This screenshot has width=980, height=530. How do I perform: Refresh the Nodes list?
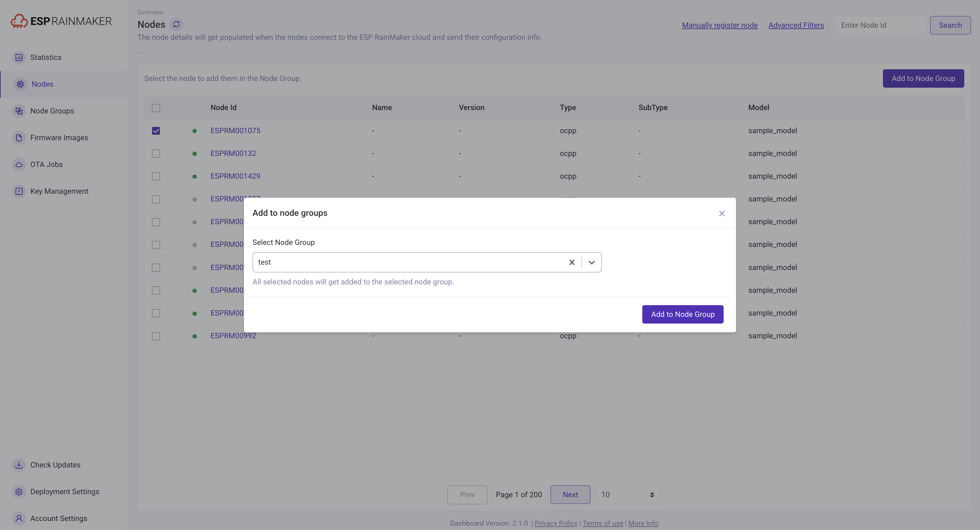click(176, 24)
